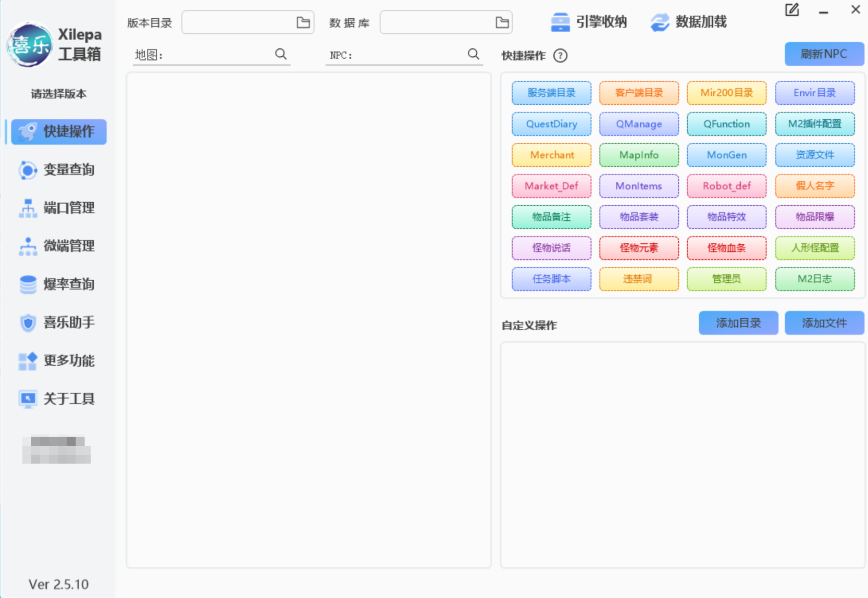Screen dimensions: 868x598
Task: Open the MapInfo shortcut
Action: tap(639, 155)
